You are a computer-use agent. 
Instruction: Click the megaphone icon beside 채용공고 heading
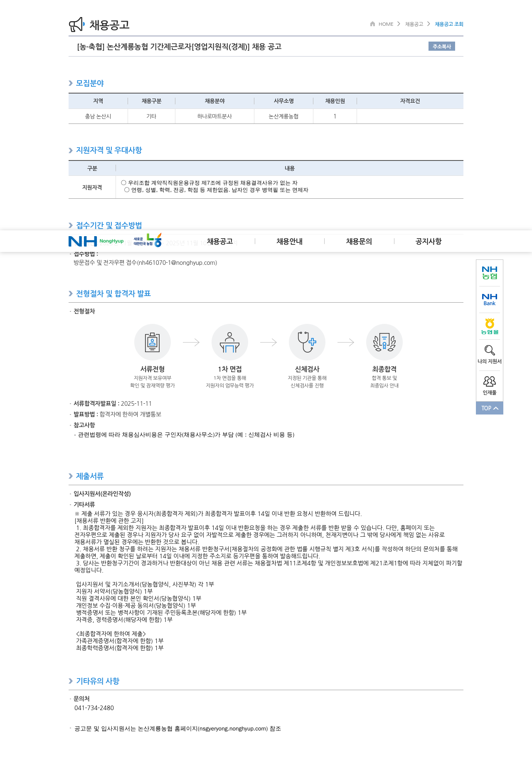tap(77, 25)
